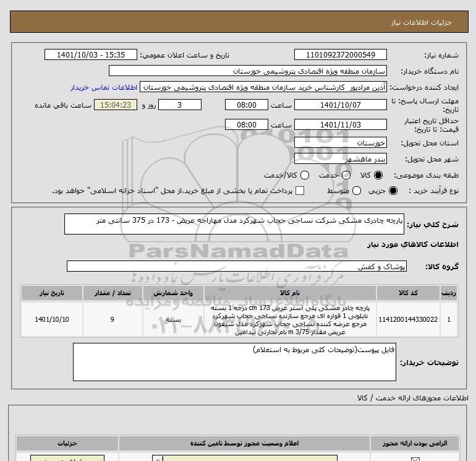476x461 pixels.
Task: Click the جزئیات اطلاعات نیاز page title
Action: [x=422, y=22]
